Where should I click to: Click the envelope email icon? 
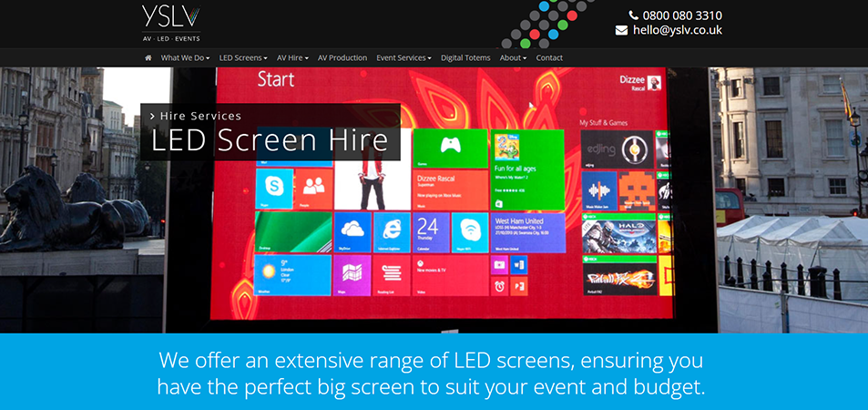coord(622,30)
